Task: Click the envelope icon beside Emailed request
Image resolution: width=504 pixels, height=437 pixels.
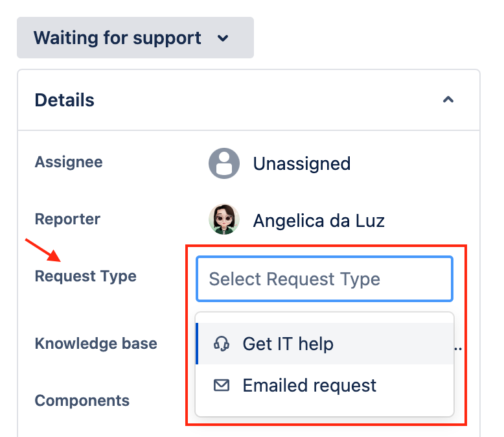Action: tap(222, 386)
